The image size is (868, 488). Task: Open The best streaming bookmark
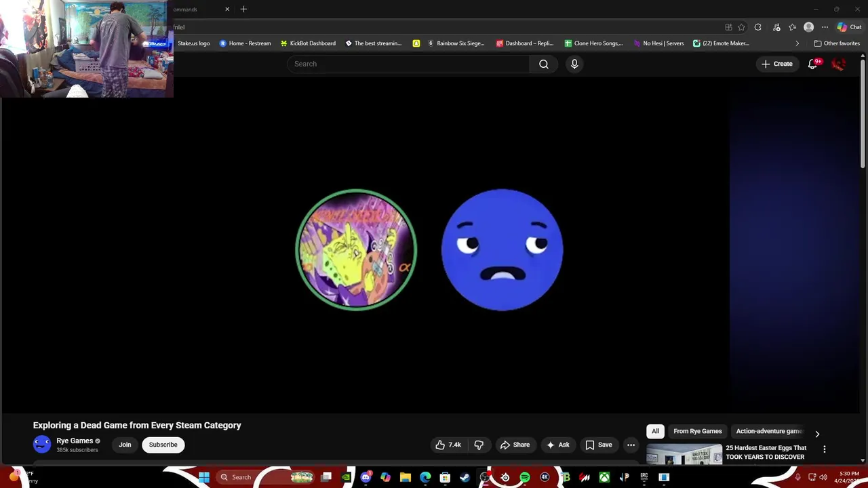[373, 43]
